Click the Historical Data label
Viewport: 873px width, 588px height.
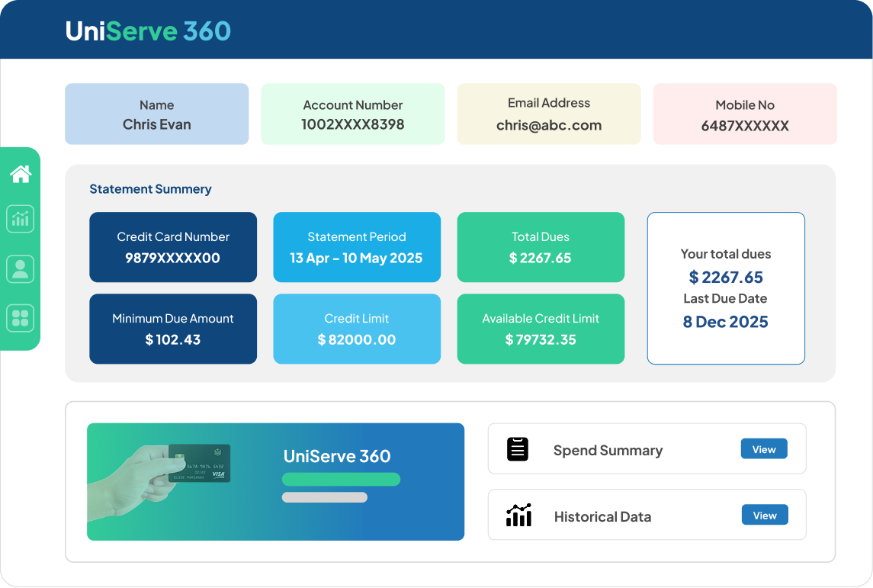tap(602, 517)
